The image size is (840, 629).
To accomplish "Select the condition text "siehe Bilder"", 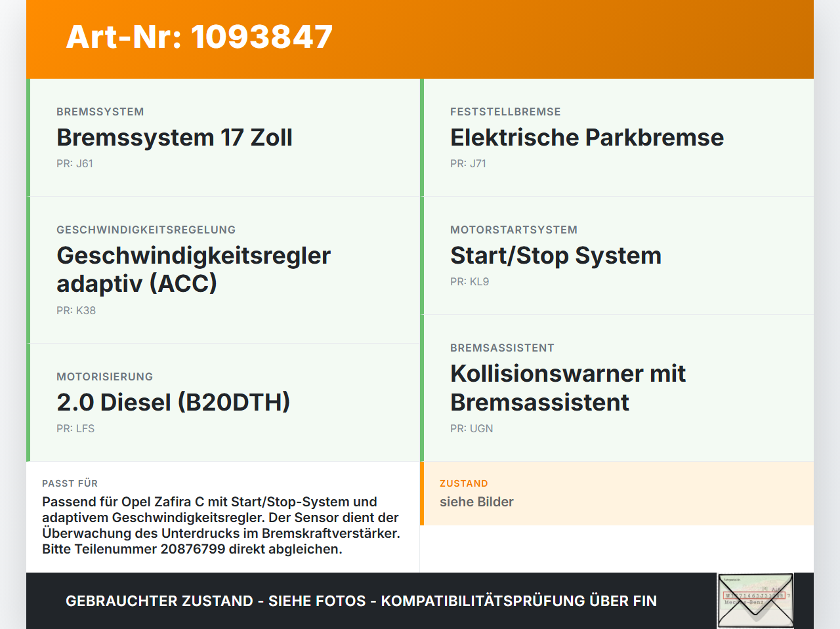I will click(x=476, y=502).
